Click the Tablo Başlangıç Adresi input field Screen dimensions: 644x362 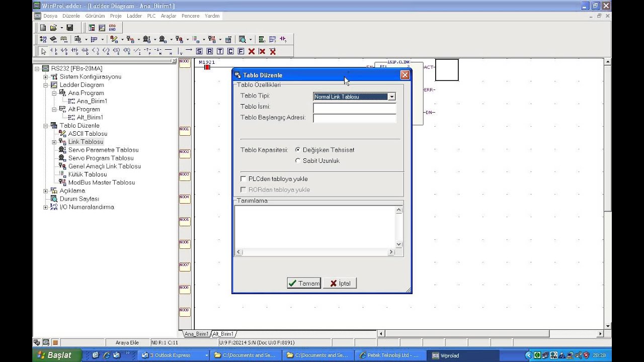[355, 118]
